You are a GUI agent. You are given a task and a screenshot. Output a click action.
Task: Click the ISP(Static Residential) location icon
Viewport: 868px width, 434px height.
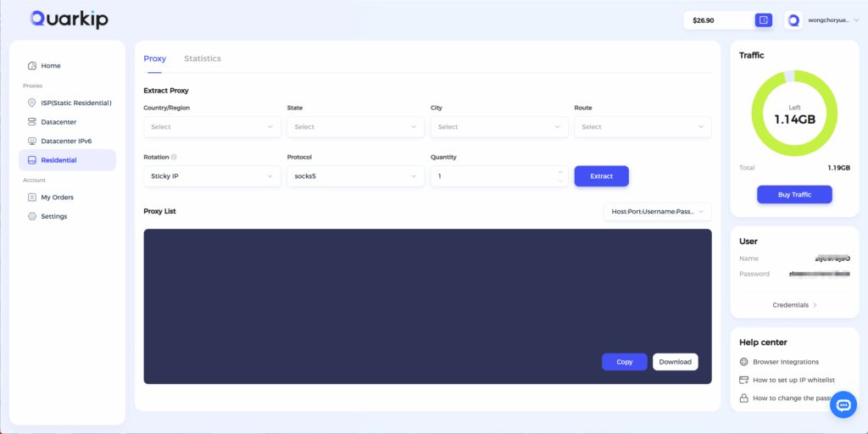32,103
